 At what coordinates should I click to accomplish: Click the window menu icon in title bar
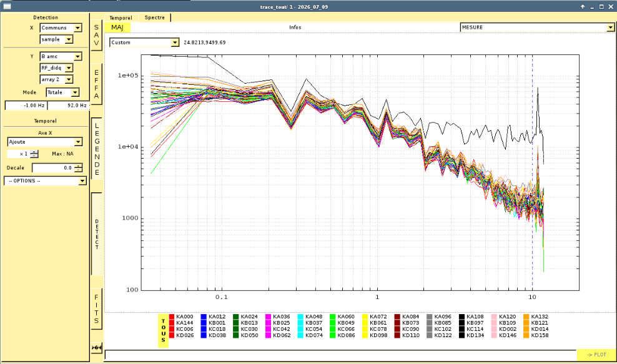pyautogui.click(x=7, y=6)
